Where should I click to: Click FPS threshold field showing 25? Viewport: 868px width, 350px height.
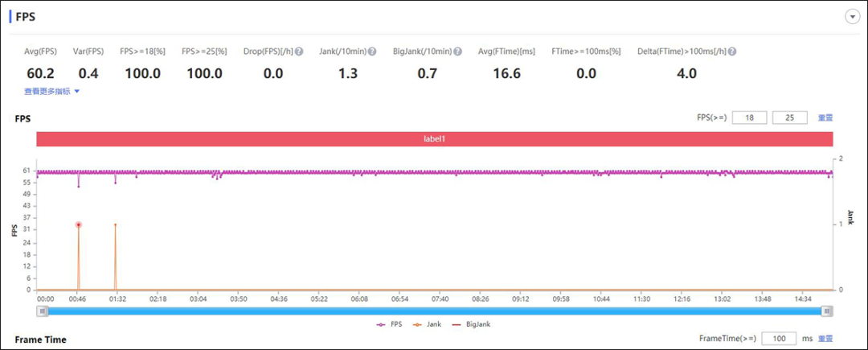pos(789,117)
